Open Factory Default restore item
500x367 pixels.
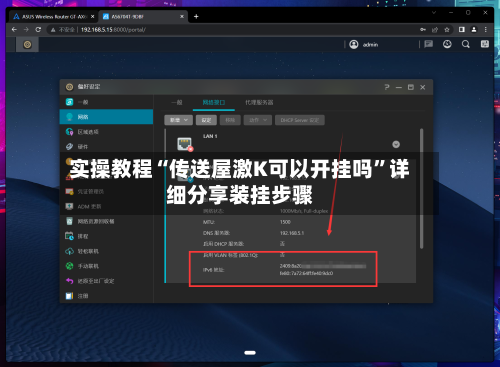[106, 281]
